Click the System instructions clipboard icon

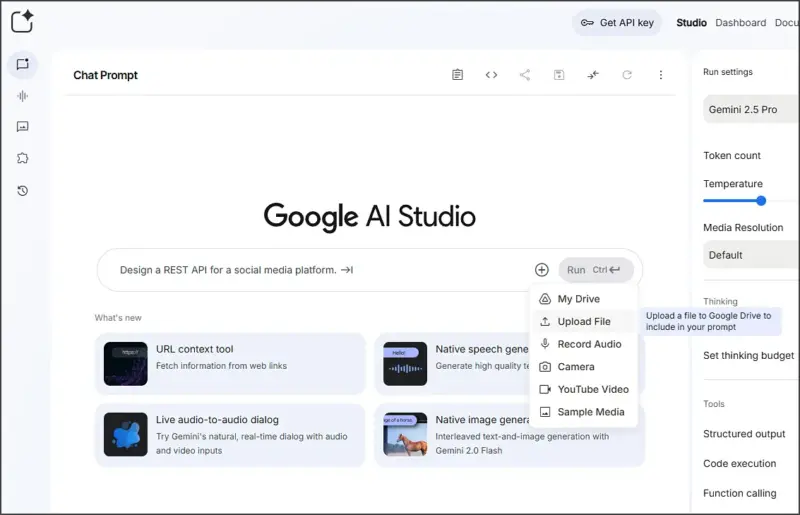(x=458, y=75)
